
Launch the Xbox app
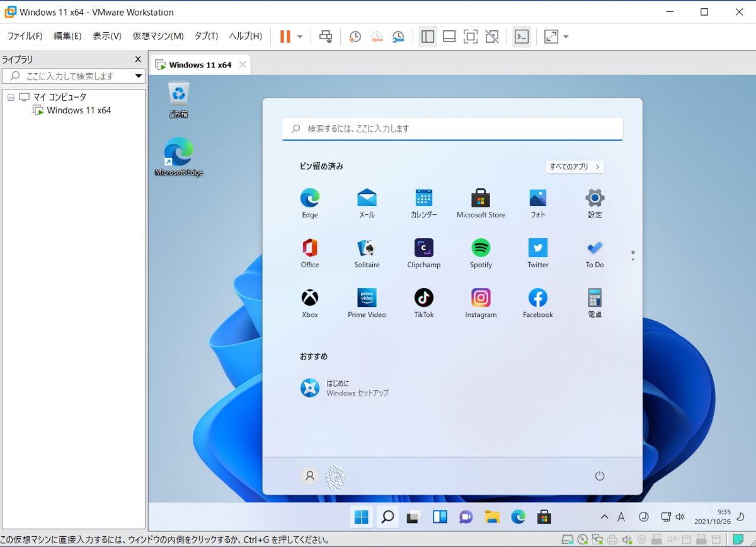tap(310, 303)
